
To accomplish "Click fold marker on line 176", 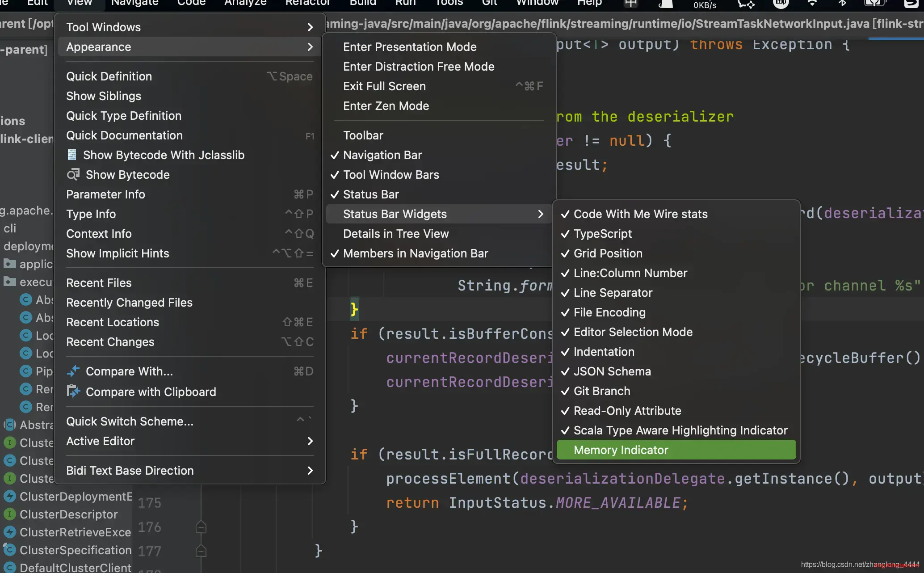I will click(201, 527).
